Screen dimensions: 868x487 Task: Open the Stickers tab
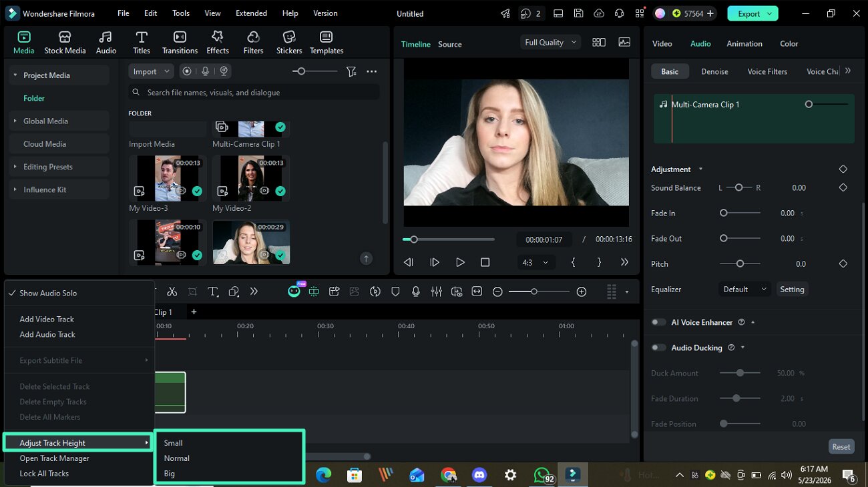pyautogui.click(x=289, y=43)
